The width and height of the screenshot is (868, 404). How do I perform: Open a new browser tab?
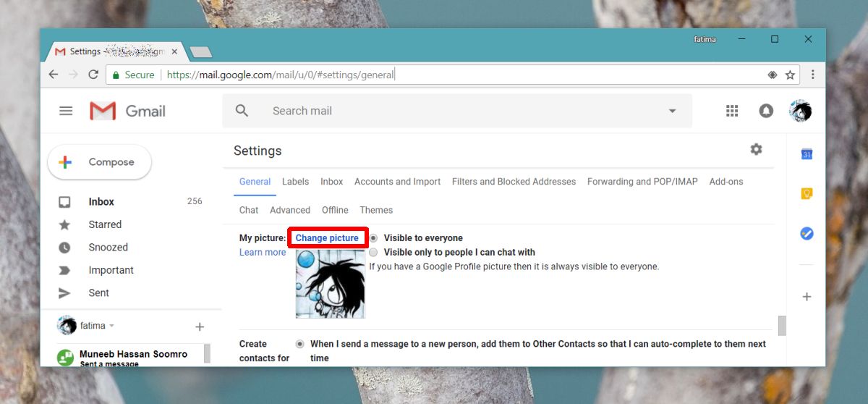pos(200,51)
